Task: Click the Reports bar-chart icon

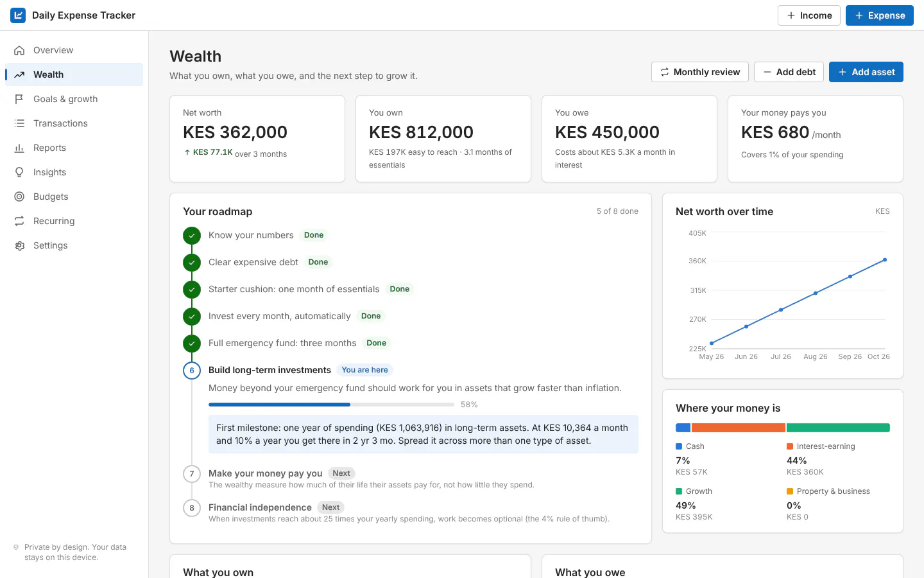Action: [x=19, y=148]
